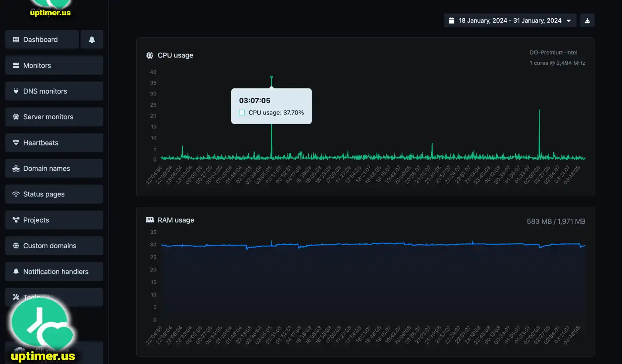Click the CPU usage chip icon

point(150,55)
